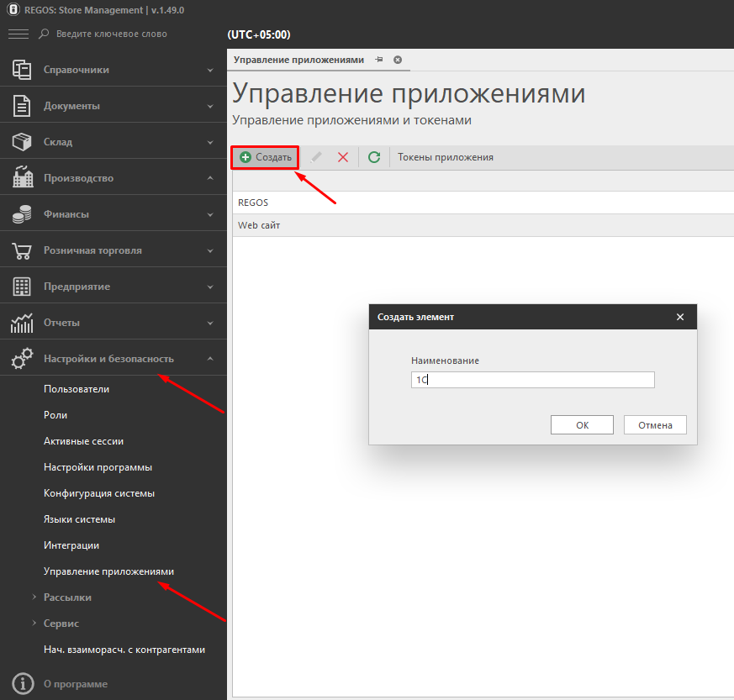Click the Наименование input field
Image resolution: width=734 pixels, height=700 pixels.
point(533,380)
